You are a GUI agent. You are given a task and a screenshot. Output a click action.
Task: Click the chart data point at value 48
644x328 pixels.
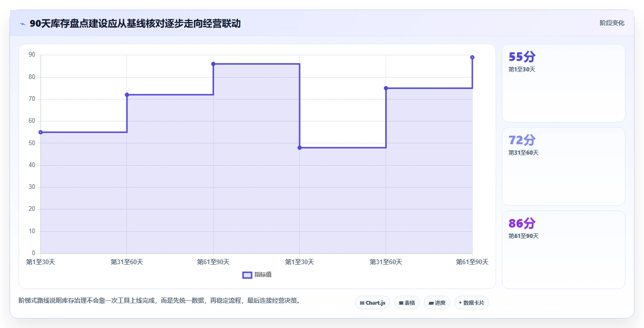(300, 148)
